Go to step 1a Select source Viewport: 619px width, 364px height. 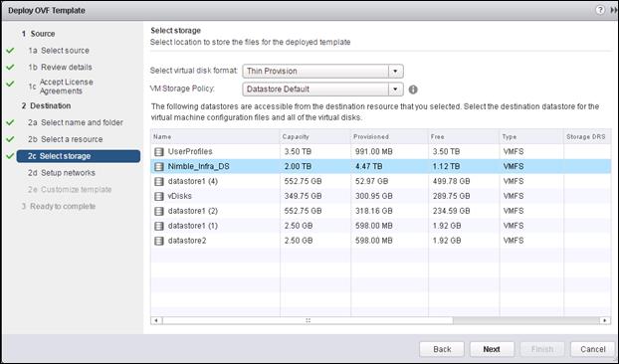[x=59, y=51]
